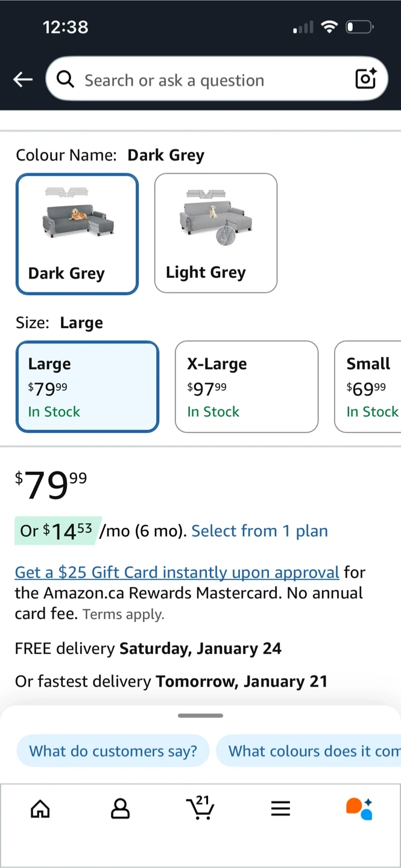
Task: Choose the Large size option
Action: point(87,387)
